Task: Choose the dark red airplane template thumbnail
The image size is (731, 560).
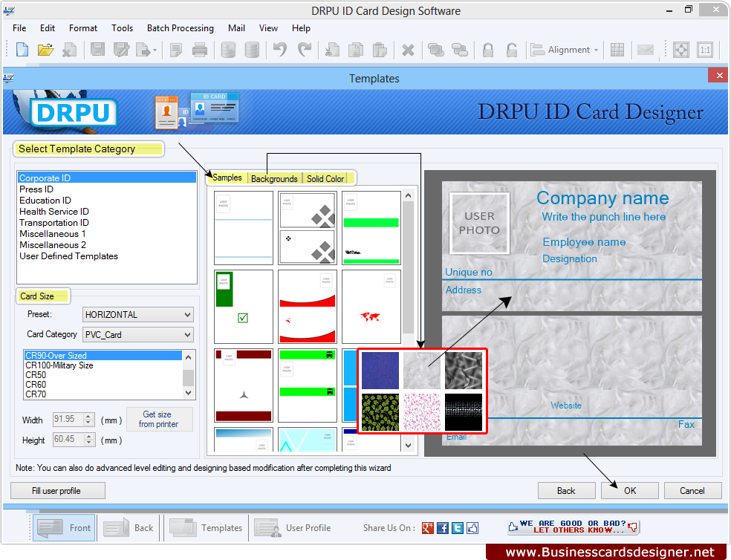Action: click(x=244, y=385)
